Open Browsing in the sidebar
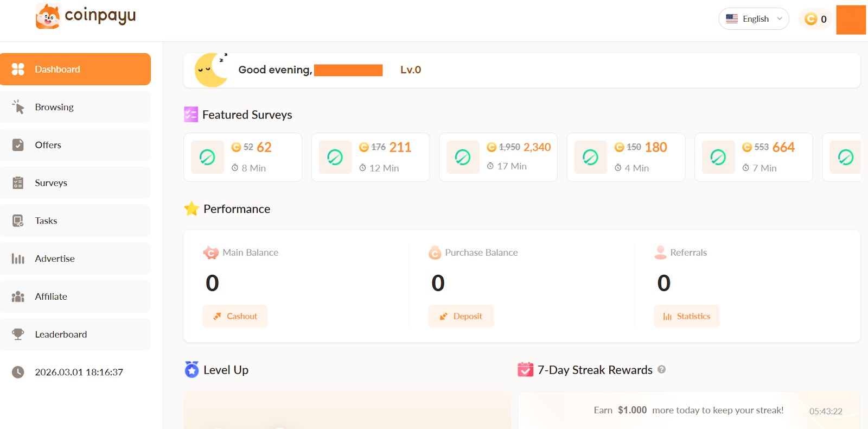868x429 pixels. pyautogui.click(x=75, y=107)
